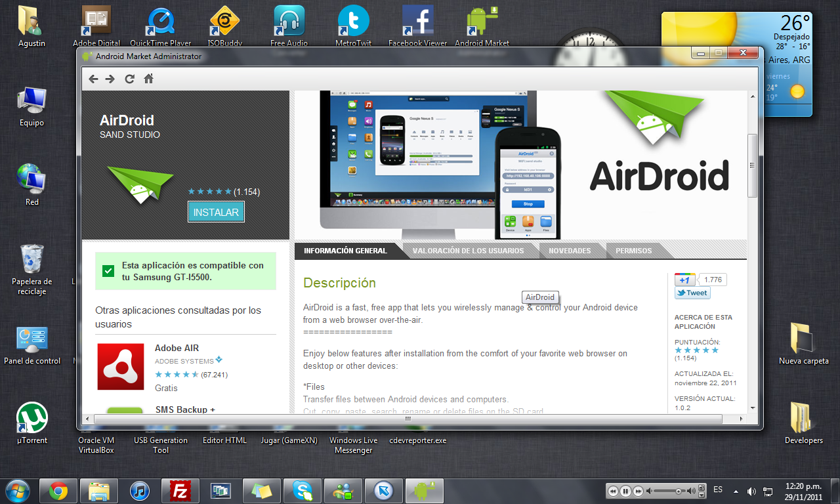Open the ES language selector
Image resolution: width=840 pixels, height=504 pixels.
[x=718, y=490]
